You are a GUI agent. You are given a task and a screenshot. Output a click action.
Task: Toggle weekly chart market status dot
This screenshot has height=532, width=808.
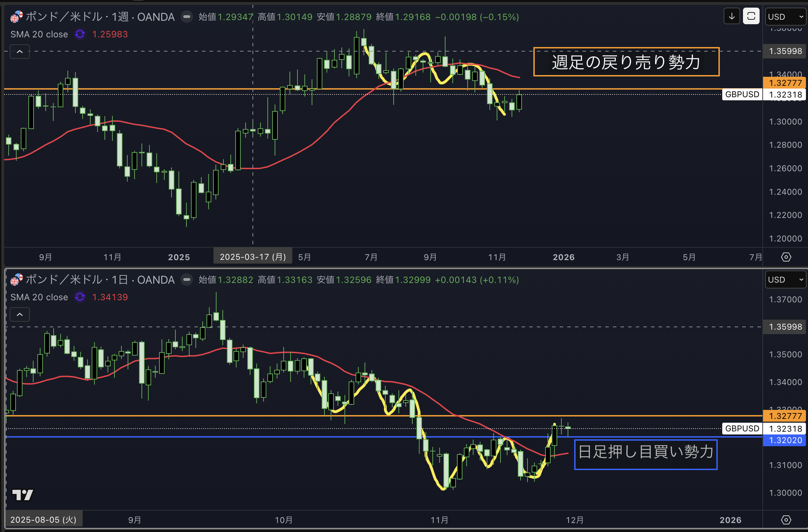tap(187, 17)
